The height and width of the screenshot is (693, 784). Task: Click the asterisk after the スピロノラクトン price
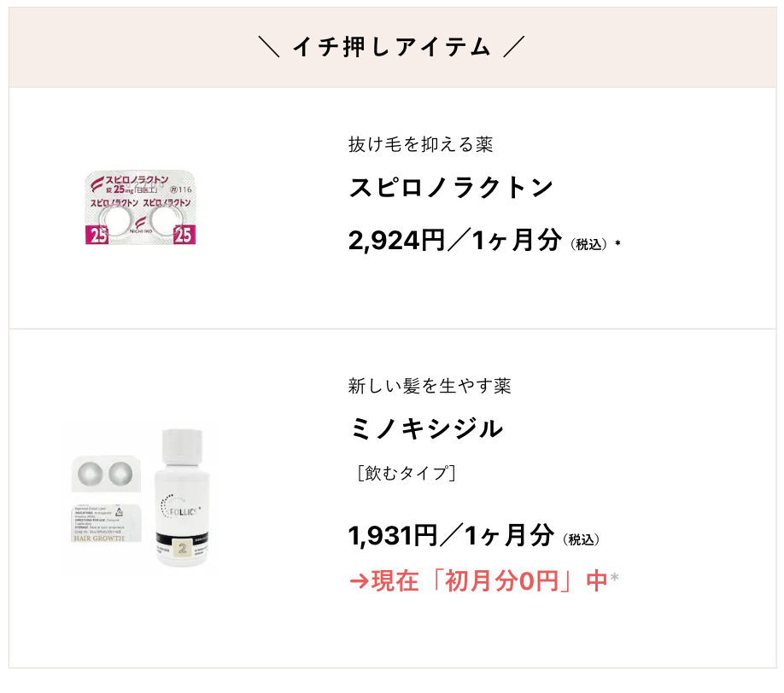pos(617,245)
